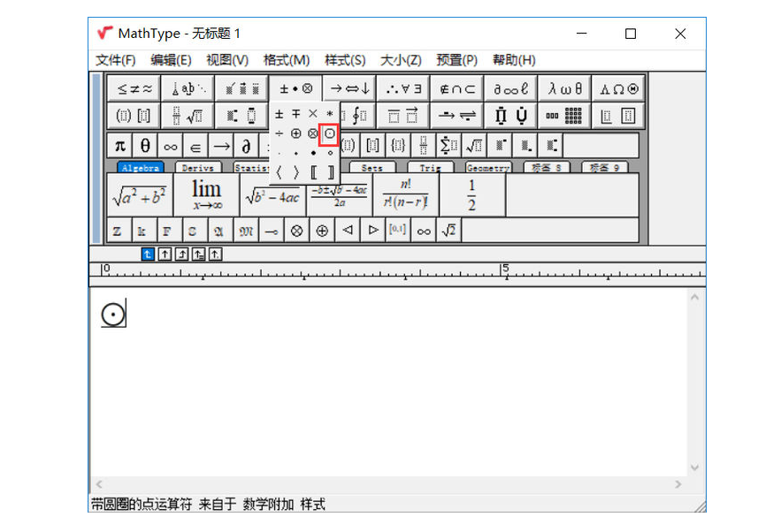Open the 格式(M) menu
Image resolution: width=758 pixels, height=532 pixels.
[287, 60]
